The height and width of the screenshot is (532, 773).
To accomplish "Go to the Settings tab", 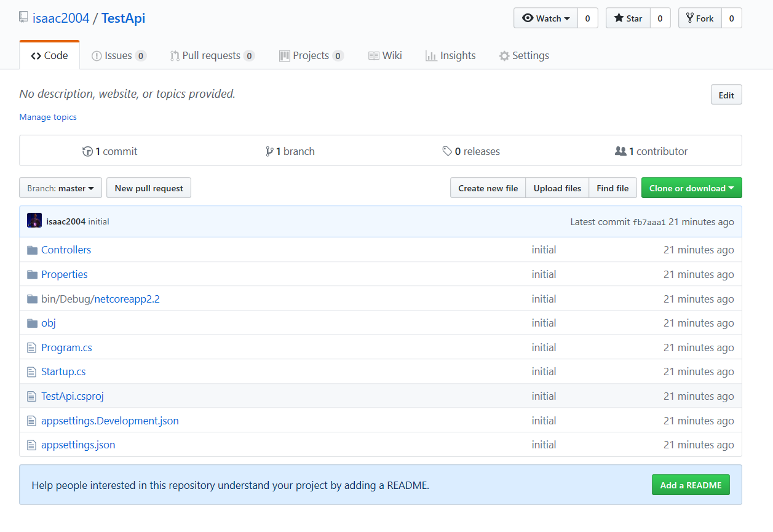I will 524,55.
